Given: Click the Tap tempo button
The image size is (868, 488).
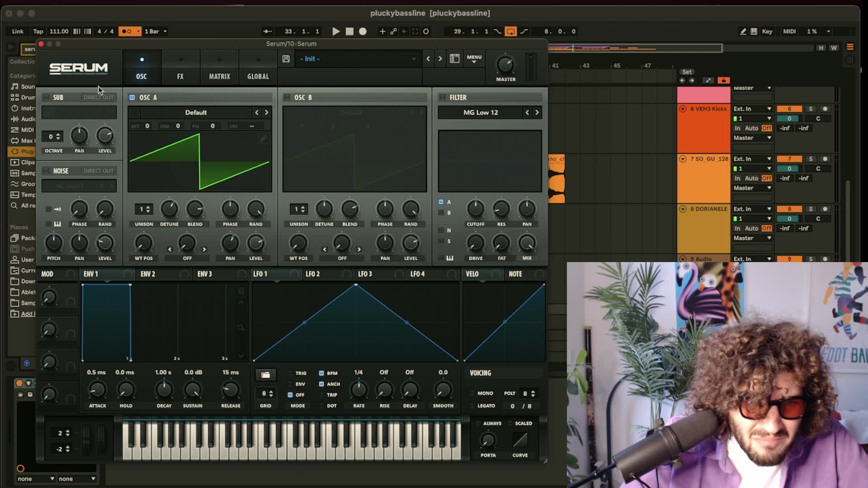Looking at the screenshot, I should point(38,31).
